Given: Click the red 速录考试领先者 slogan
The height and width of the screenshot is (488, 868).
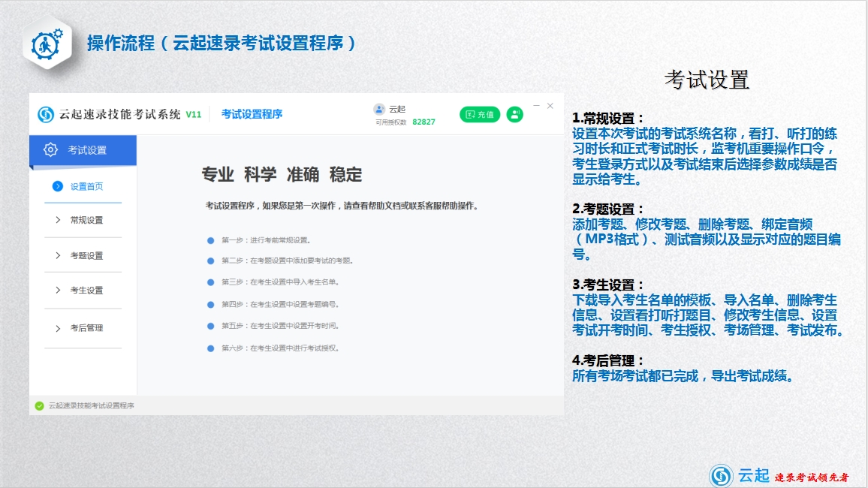Looking at the screenshot, I should [x=812, y=477].
